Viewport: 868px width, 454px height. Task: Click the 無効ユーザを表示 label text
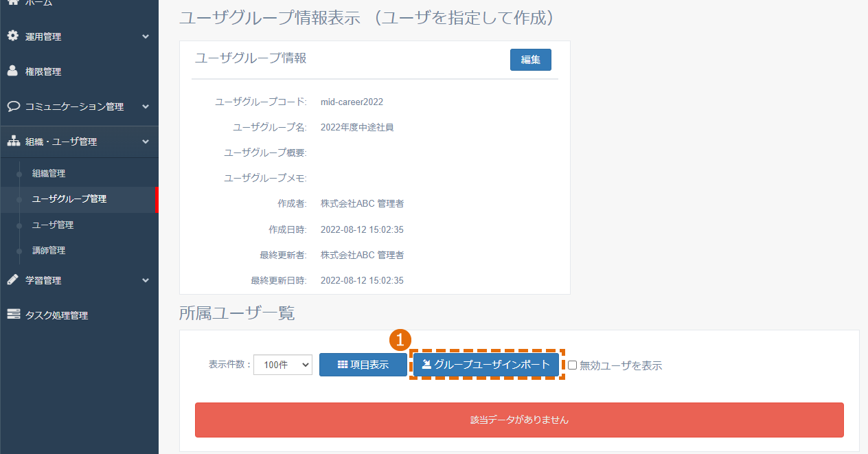coord(621,365)
